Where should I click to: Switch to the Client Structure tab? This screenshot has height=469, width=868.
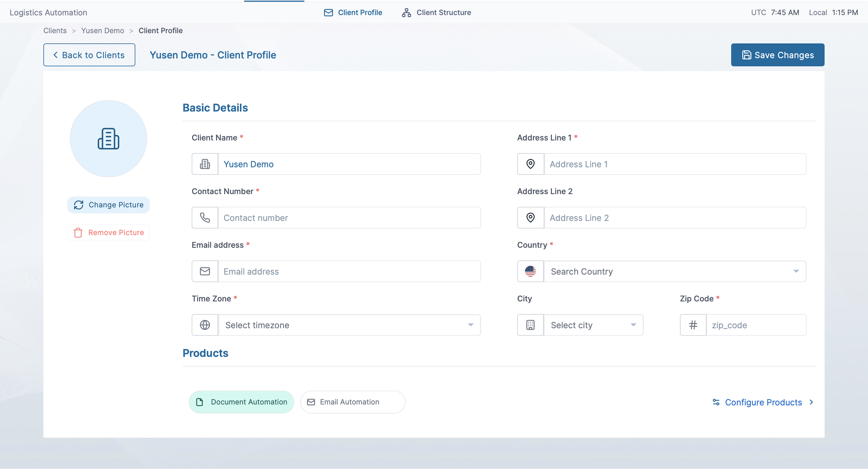coord(436,12)
